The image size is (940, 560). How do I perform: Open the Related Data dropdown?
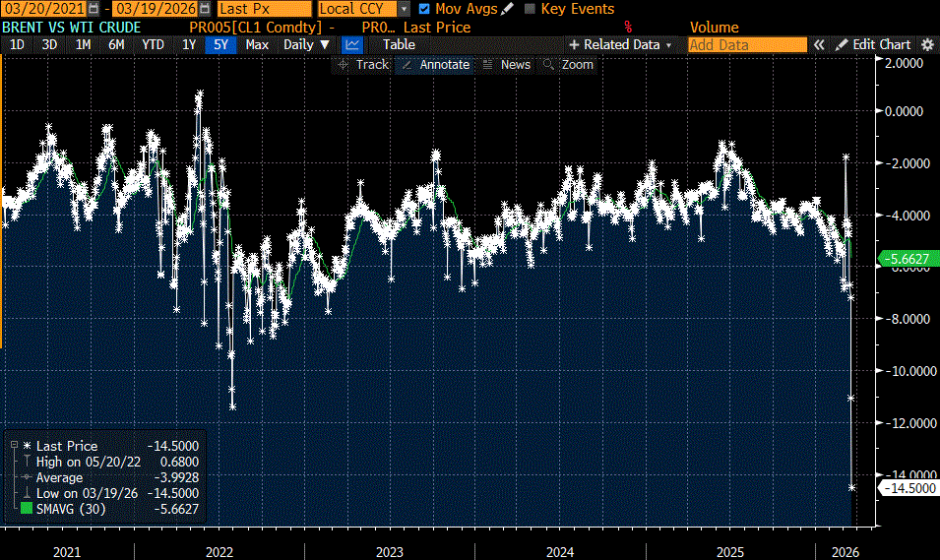(x=620, y=44)
